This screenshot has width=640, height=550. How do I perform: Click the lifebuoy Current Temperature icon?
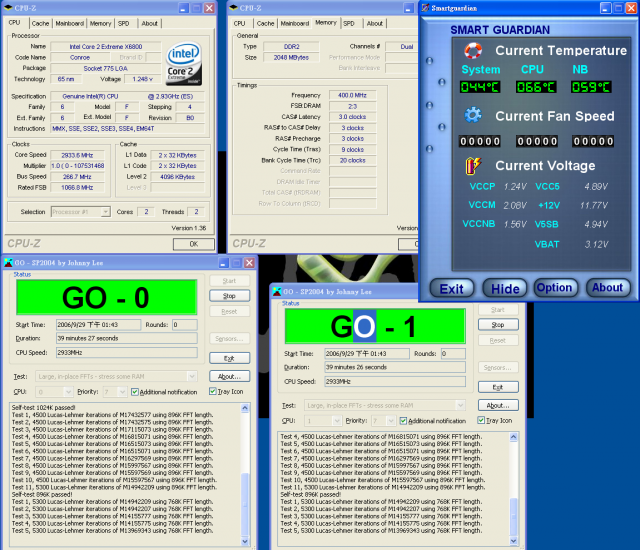[x=473, y=51]
